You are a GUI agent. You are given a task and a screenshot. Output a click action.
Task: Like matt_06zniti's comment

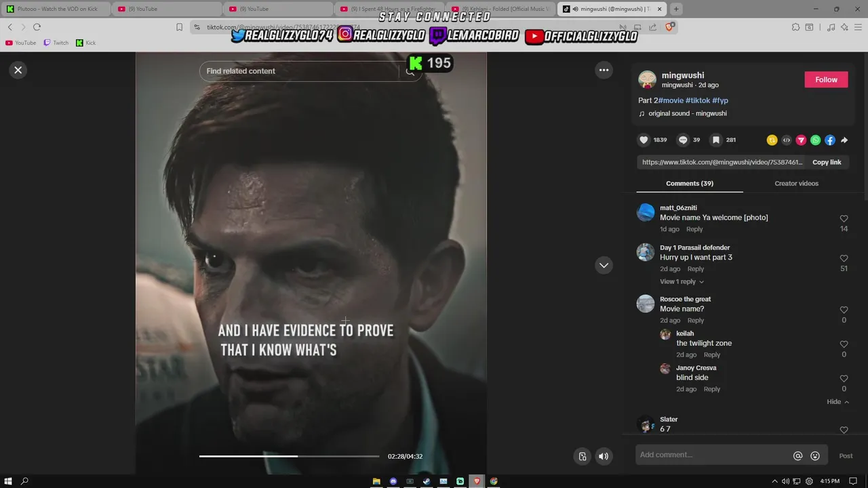(844, 219)
